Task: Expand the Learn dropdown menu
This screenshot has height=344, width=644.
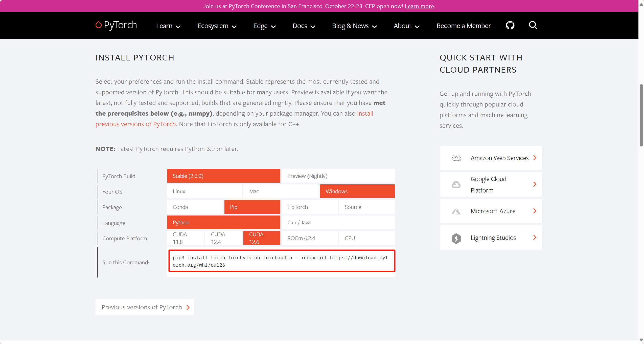Action: pos(168,26)
